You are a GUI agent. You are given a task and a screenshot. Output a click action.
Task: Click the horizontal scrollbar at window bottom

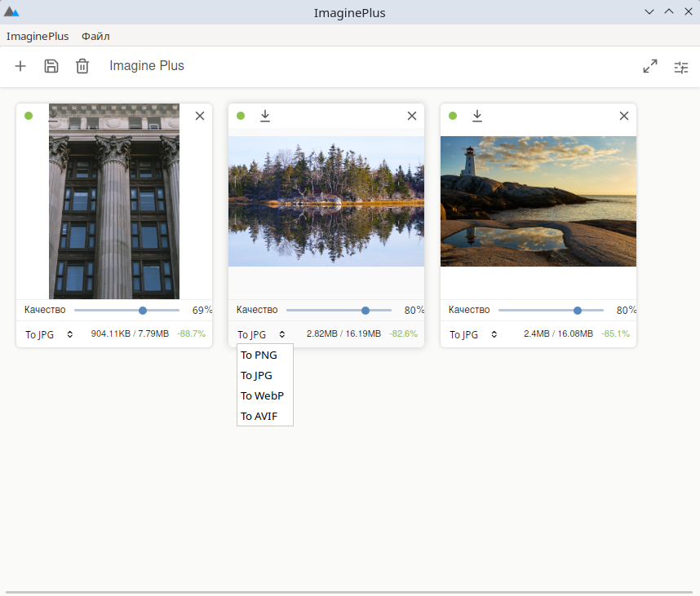[x=350, y=593]
